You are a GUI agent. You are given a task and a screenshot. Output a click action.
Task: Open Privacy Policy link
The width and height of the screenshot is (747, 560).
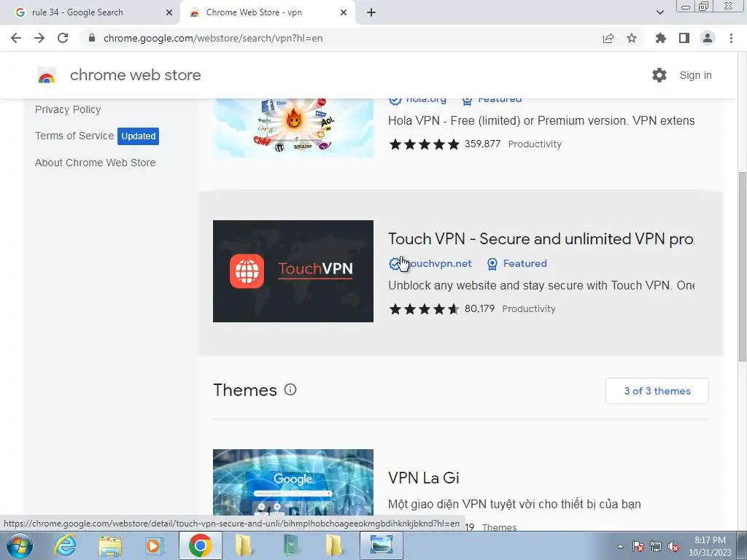(x=68, y=109)
